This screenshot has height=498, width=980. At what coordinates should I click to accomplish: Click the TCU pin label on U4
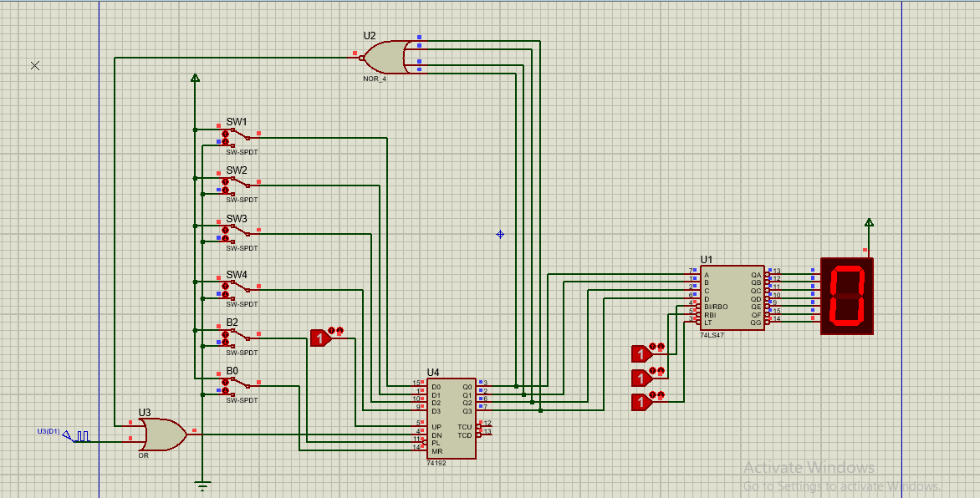464,427
